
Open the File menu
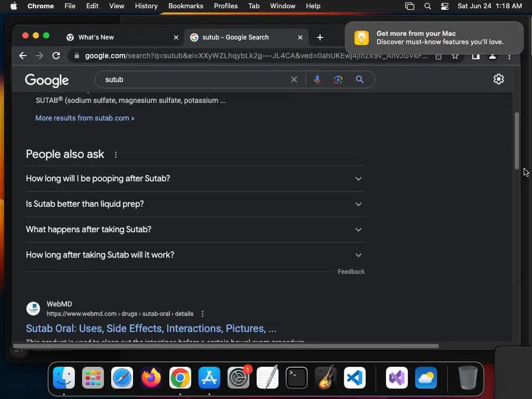tap(70, 6)
